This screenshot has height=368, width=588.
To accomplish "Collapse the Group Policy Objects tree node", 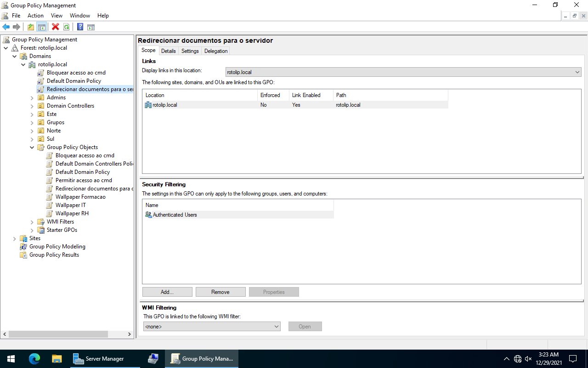I will coord(32,148).
